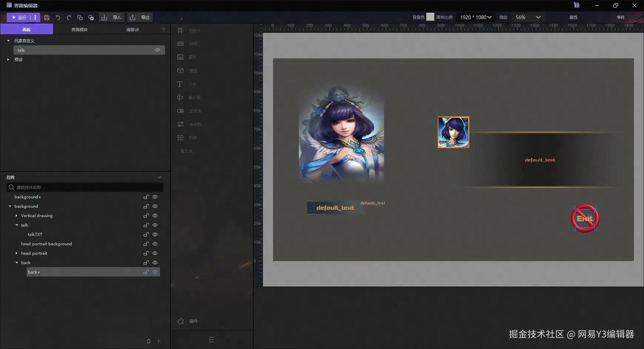Select the 图片 image widget tool
The width and height of the screenshot is (644, 349).
(x=187, y=57)
